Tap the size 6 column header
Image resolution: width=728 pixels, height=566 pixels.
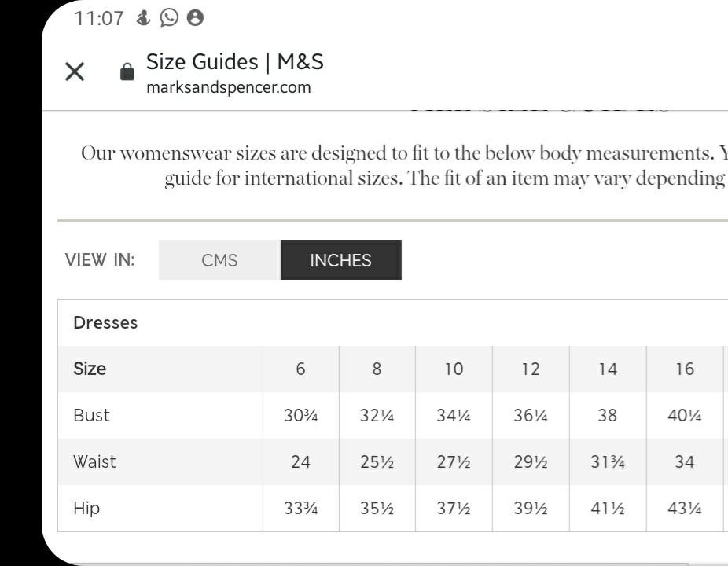click(x=301, y=369)
